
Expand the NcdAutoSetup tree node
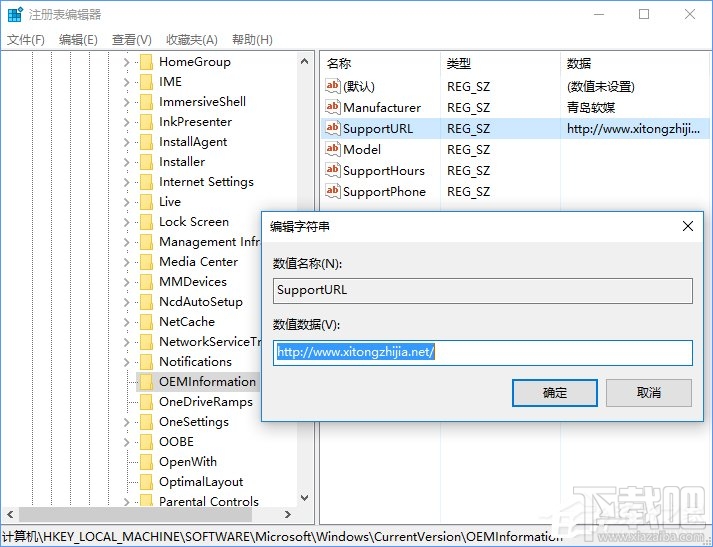click(x=127, y=302)
